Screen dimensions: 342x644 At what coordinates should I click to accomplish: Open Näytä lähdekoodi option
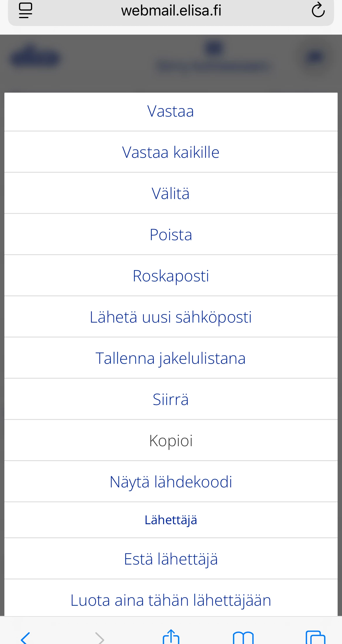(171, 482)
